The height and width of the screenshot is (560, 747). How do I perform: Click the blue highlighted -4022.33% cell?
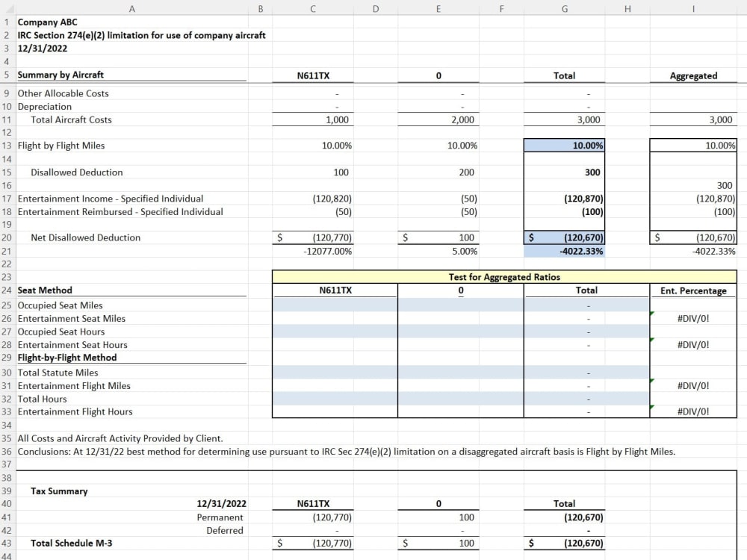pyautogui.click(x=564, y=251)
